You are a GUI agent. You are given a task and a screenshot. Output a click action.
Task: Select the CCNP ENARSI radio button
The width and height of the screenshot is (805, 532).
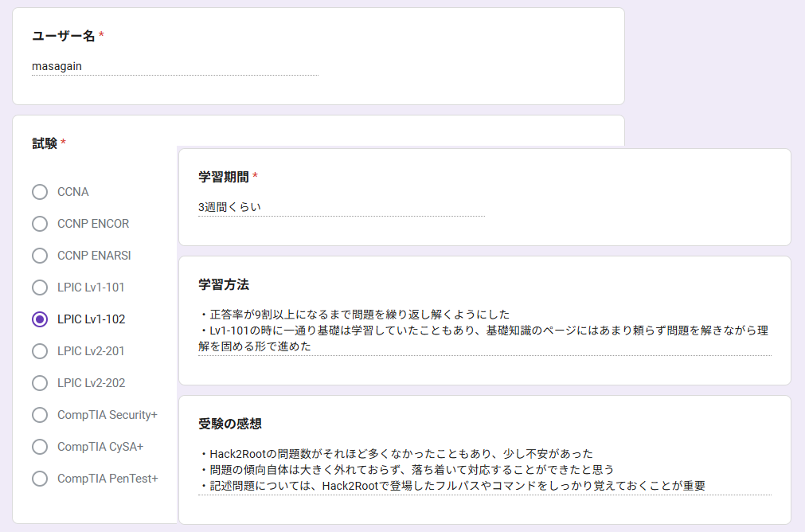(x=40, y=256)
